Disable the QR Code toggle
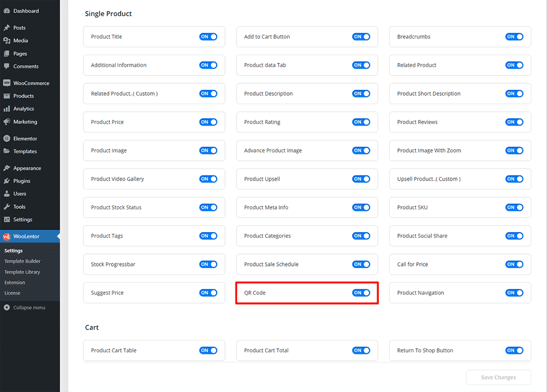This screenshot has width=547, height=392. [x=361, y=293]
